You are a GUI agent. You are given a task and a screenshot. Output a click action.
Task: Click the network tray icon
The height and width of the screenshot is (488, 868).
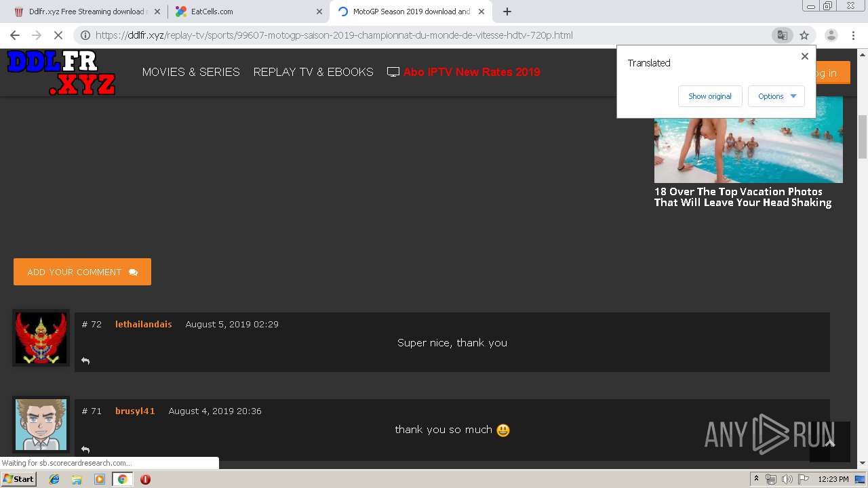(771, 479)
